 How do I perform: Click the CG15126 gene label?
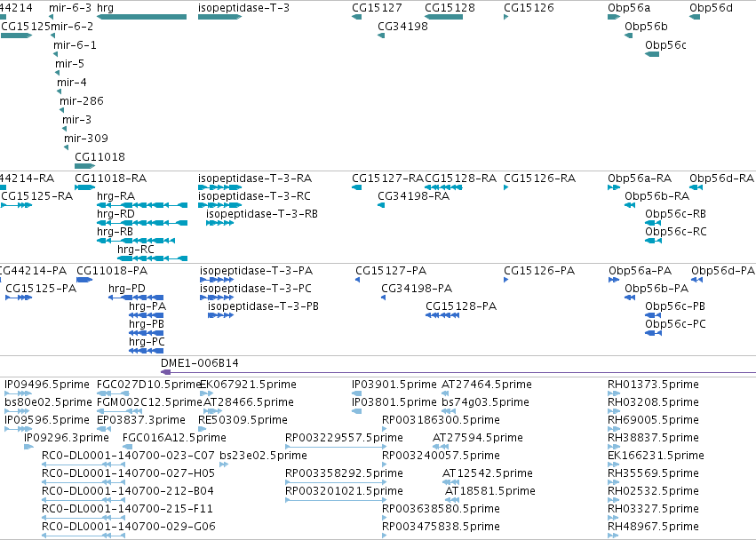529,8
